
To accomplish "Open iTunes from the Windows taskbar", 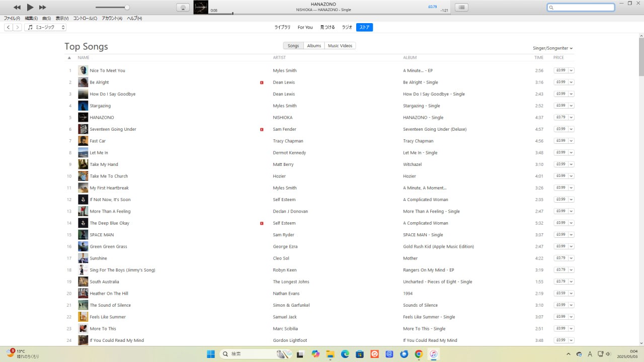I will coord(433,354).
